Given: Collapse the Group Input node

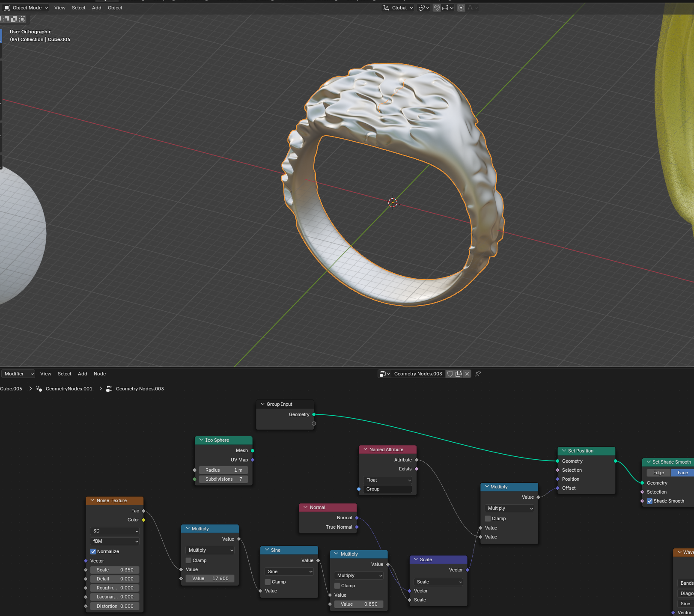Looking at the screenshot, I should coord(263,404).
